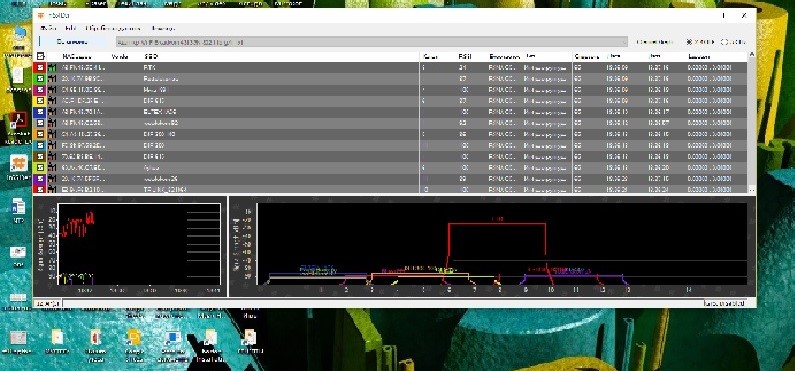This screenshot has width=795, height=371.
Task: Click the network table's vertical scrollbar up arrow
Action: click(x=751, y=55)
